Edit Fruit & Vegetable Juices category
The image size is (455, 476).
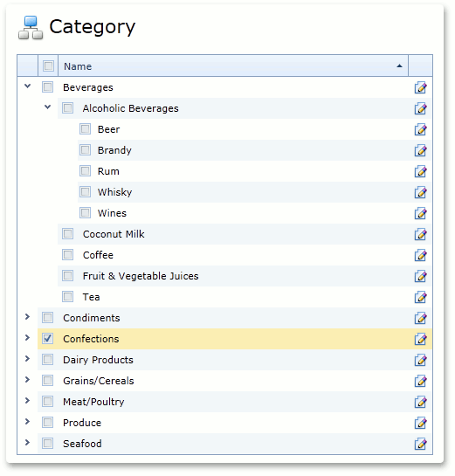[420, 276]
